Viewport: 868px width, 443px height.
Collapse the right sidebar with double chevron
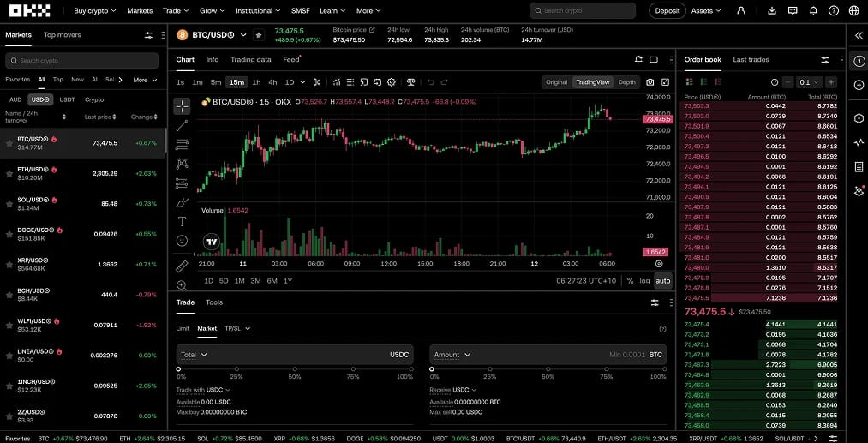[859, 35]
